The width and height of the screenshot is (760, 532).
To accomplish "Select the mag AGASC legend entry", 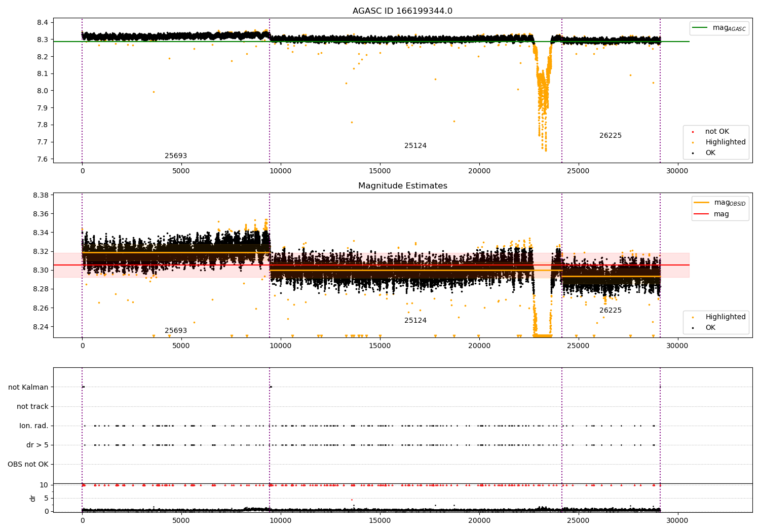I will [x=719, y=28].
